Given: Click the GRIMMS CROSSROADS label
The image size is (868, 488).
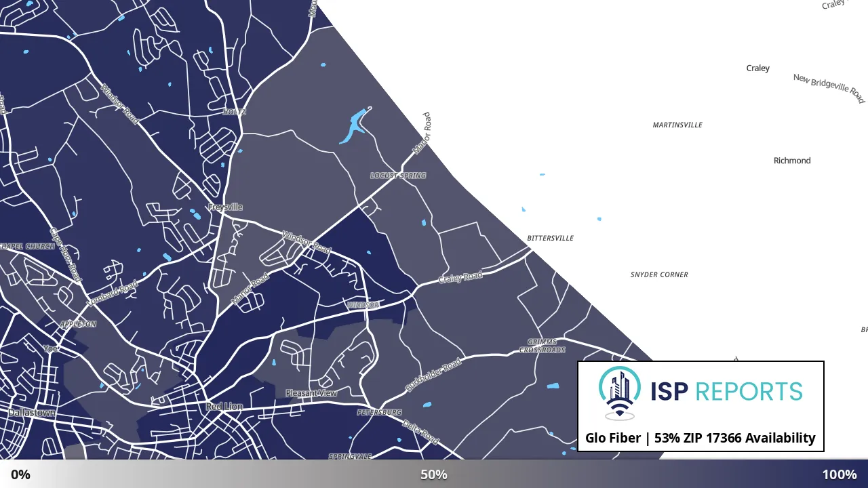Looking at the screenshot, I should (542, 346).
